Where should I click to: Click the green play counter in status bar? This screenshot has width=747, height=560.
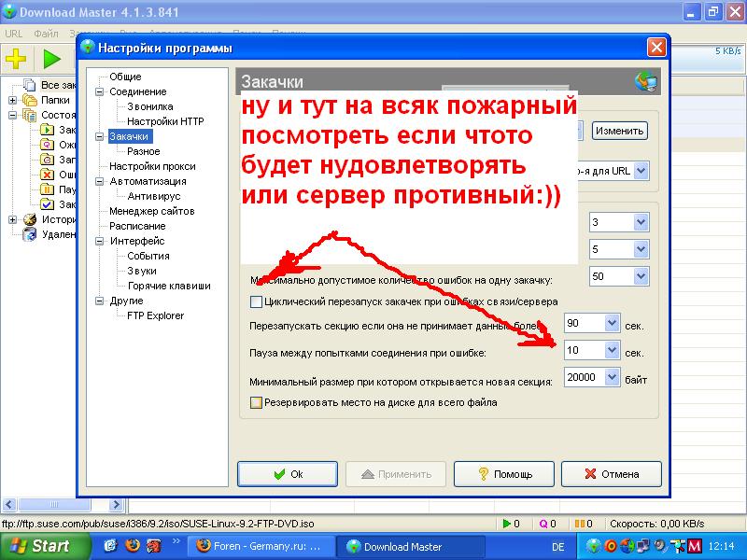[511, 524]
